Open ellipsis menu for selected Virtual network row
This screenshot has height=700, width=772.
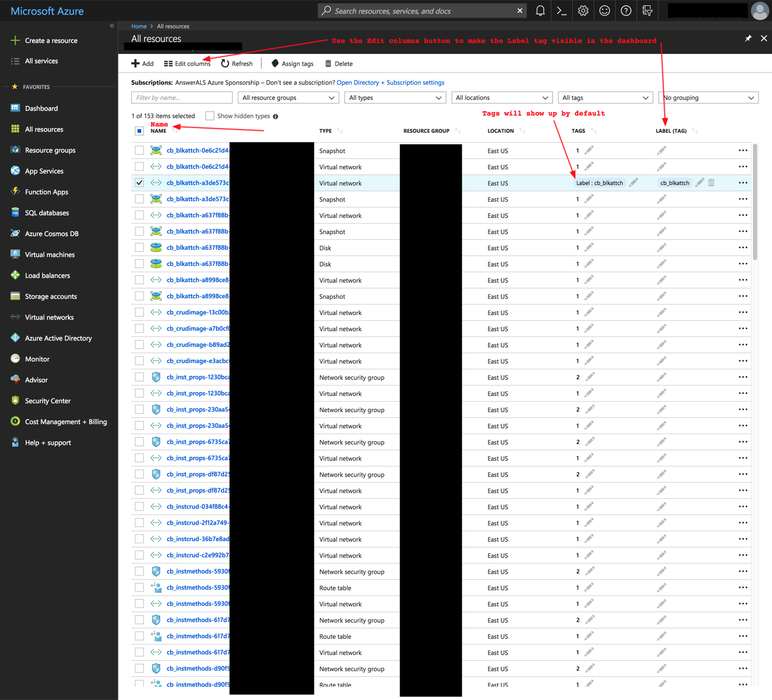click(x=743, y=183)
